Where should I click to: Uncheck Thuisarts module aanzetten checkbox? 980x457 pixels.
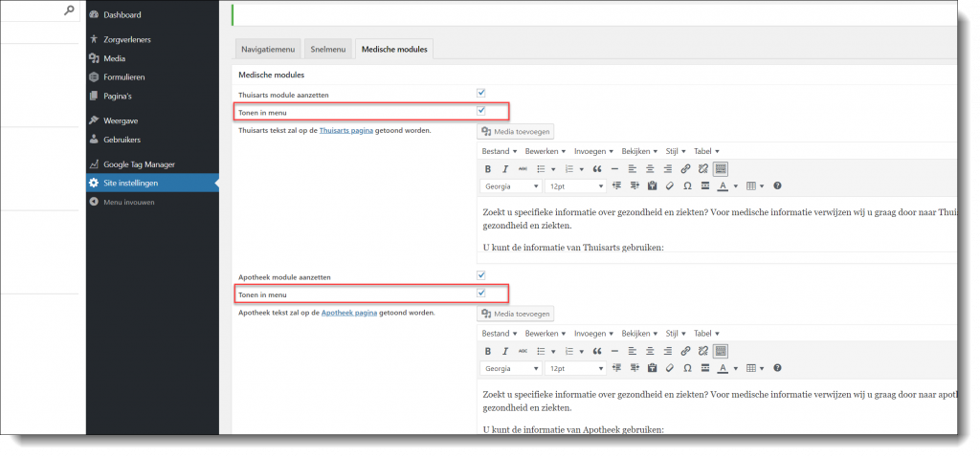tap(481, 93)
